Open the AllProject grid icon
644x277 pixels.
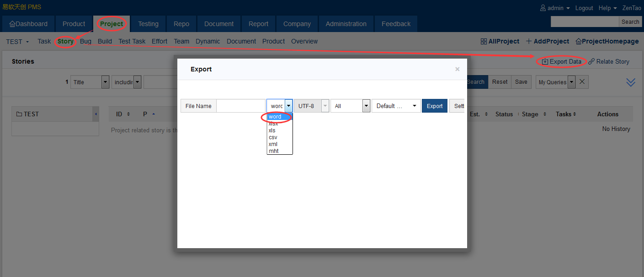click(x=484, y=42)
